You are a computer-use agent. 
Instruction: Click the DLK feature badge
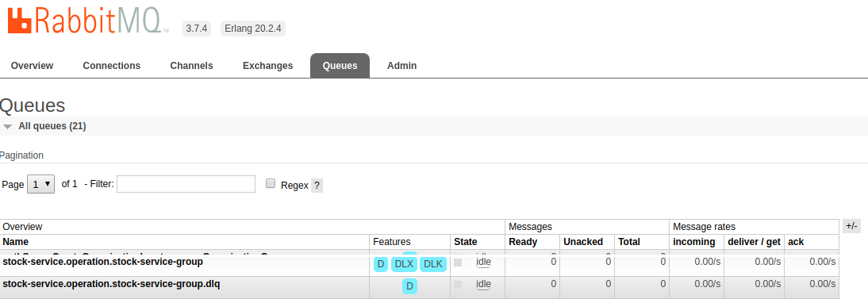(x=433, y=264)
